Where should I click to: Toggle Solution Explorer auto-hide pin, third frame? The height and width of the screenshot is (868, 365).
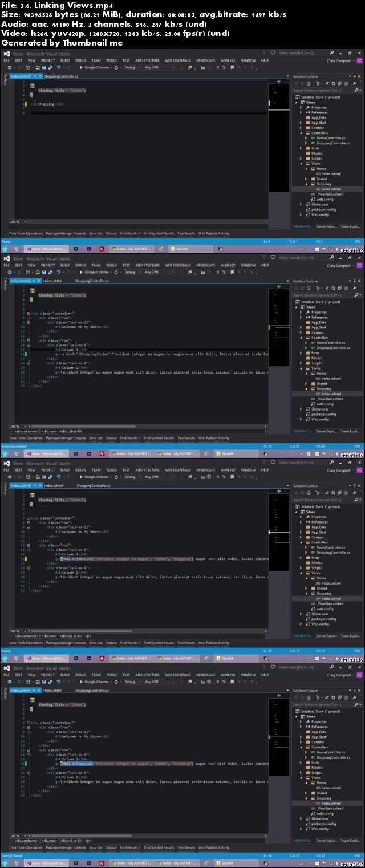(x=355, y=486)
